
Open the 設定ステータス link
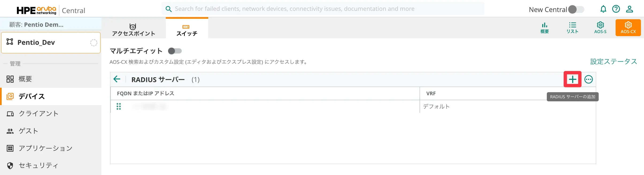tap(613, 61)
